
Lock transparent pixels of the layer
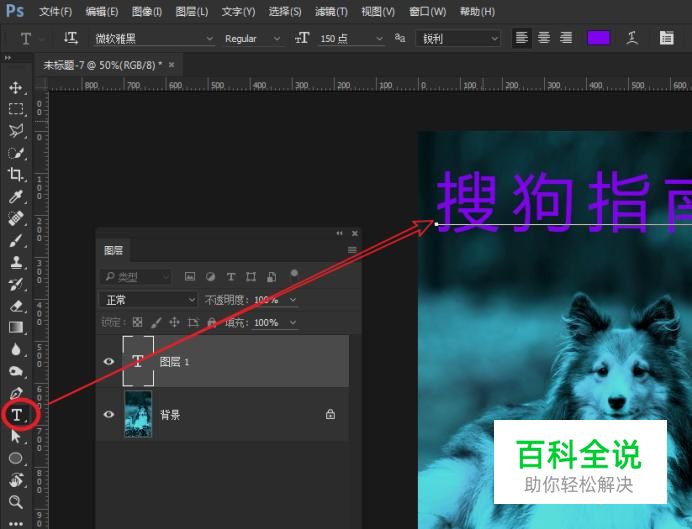click(137, 323)
